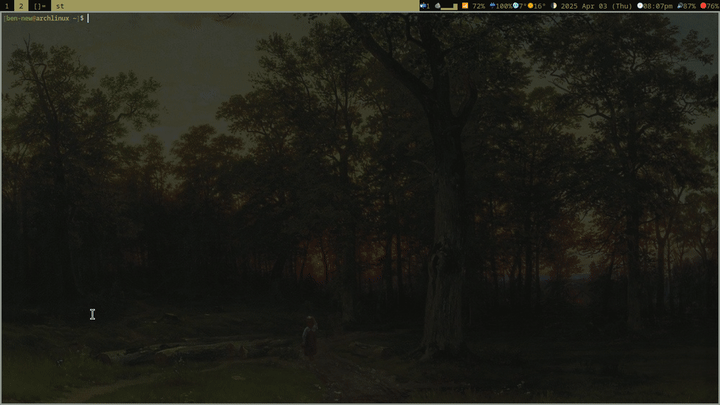Switch to workspace tag 1
The height and width of the screenshot is (405, 720).
click(6, 6)
